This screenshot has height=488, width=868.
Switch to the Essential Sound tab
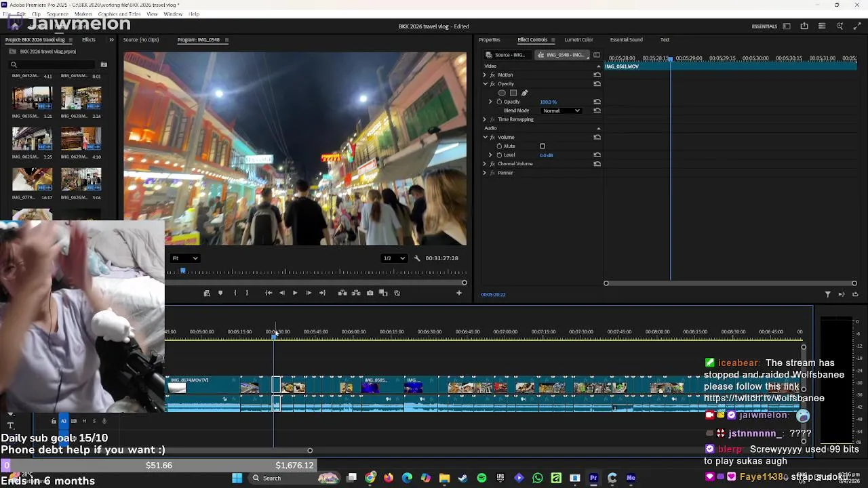(626, 39)
